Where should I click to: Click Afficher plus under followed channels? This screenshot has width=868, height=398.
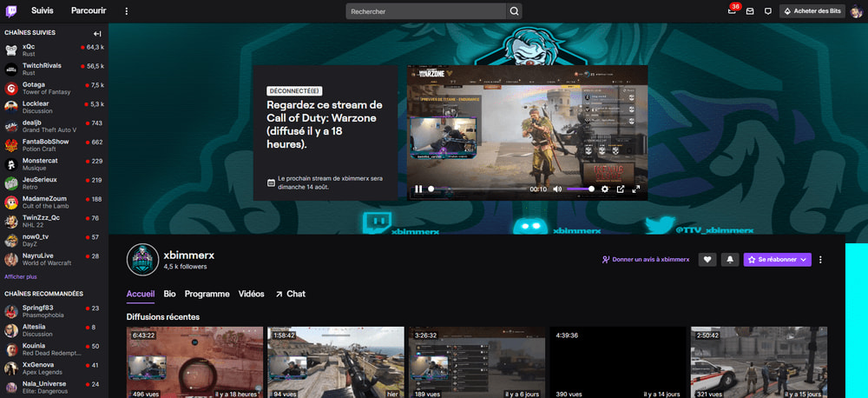click(21, 276)
